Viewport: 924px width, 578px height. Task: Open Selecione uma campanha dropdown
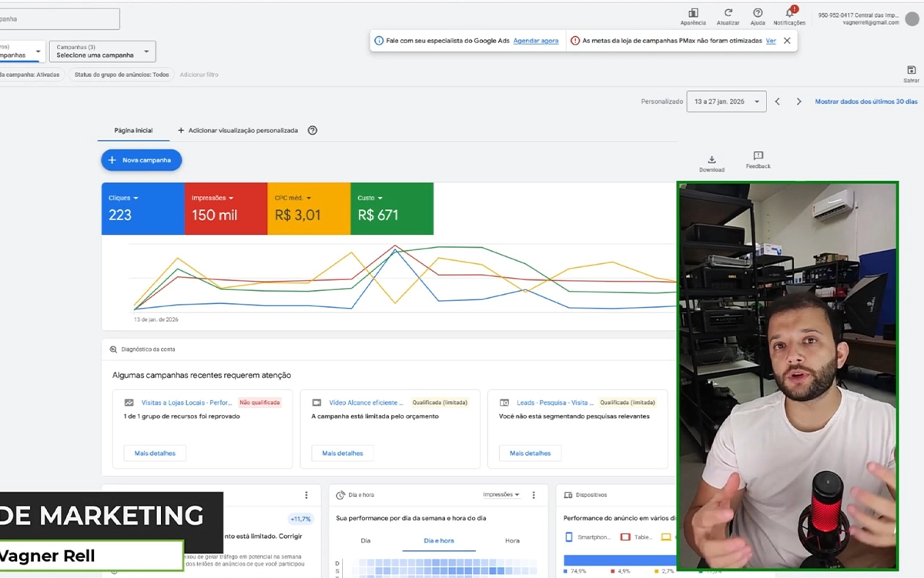click(x=102, y=52)
